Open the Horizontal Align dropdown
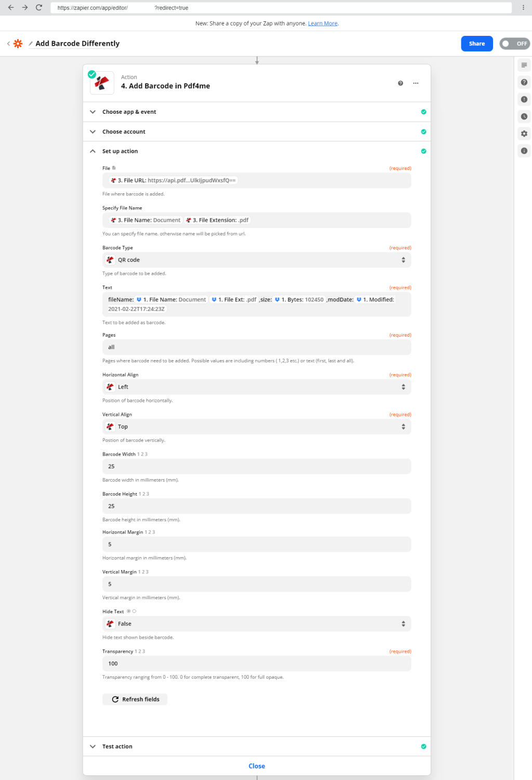532x780 pixels. coord(257,387)
